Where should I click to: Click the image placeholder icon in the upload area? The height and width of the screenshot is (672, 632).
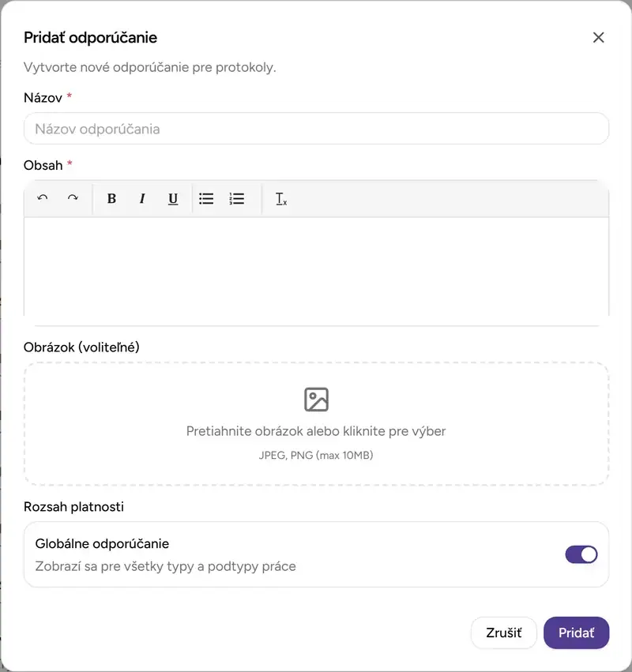tap(316, 400)
